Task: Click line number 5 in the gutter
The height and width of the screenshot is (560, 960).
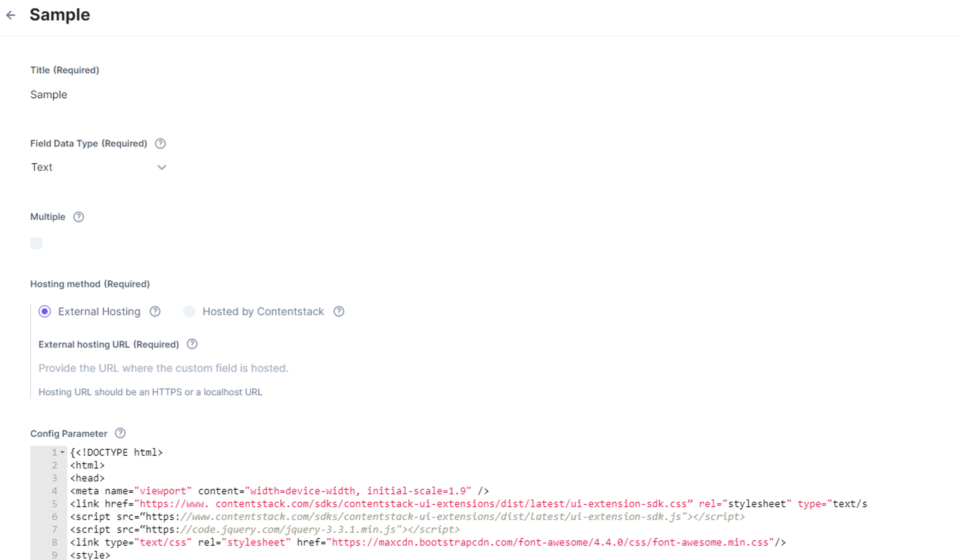Action: coord(54,504)
